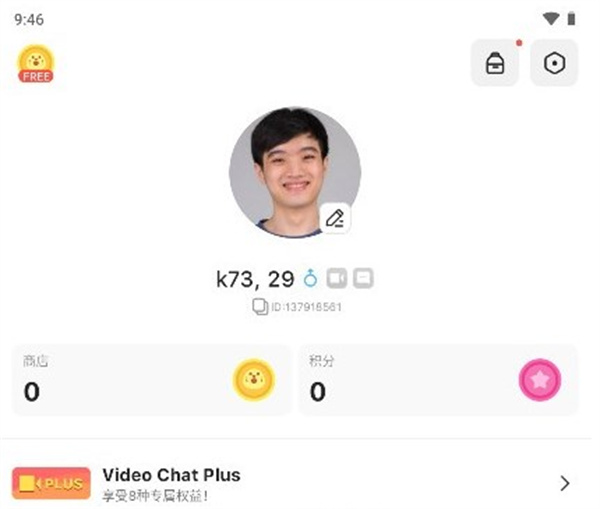View the round profile photo
Screen dimensions: 600x509
click(295, 172)
